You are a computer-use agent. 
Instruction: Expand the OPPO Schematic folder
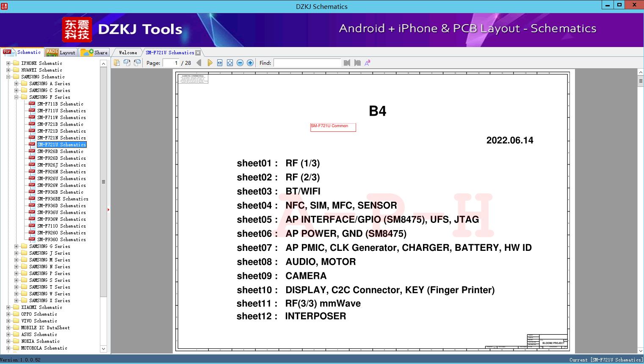[8, 314]
